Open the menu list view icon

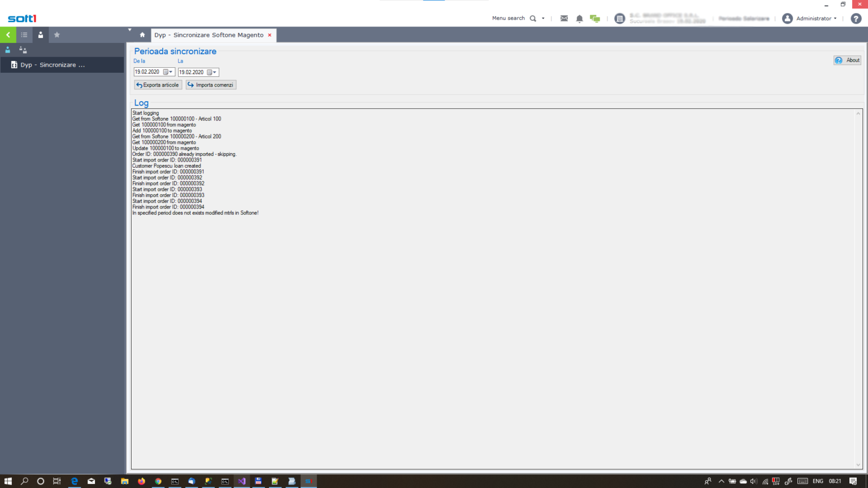click(24, 35)
